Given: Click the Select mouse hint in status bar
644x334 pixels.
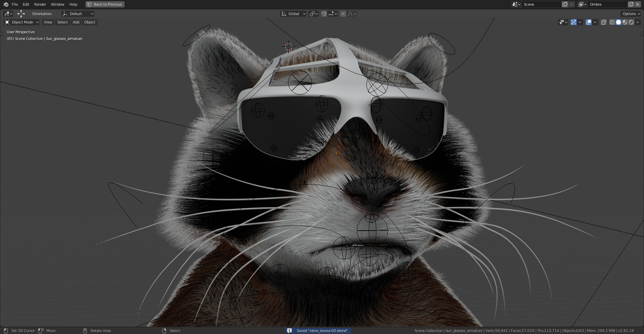Looking at the screenshot, I should click(175, 331).
